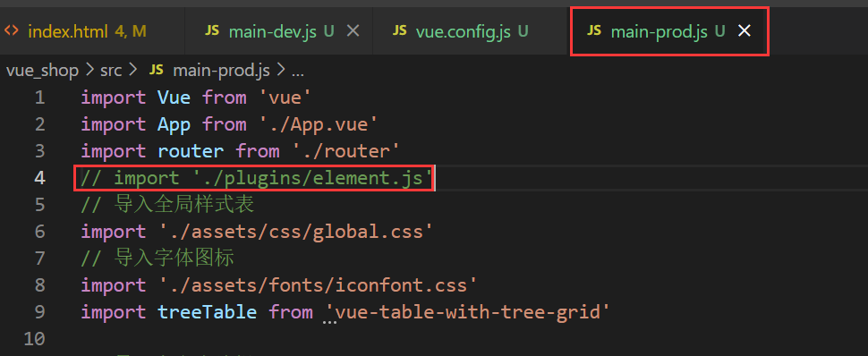Click the JS icon on the main-dev.js tab

click(212, 31)
